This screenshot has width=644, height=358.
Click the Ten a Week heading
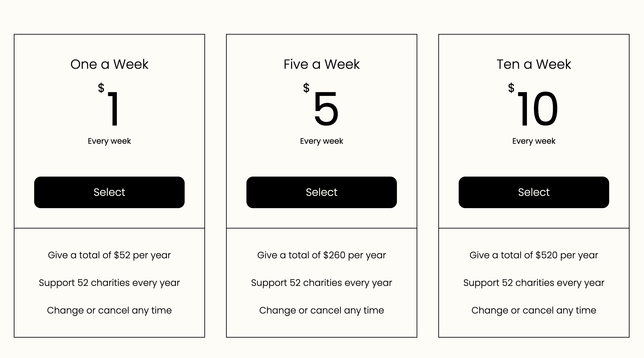coord(534,64)
